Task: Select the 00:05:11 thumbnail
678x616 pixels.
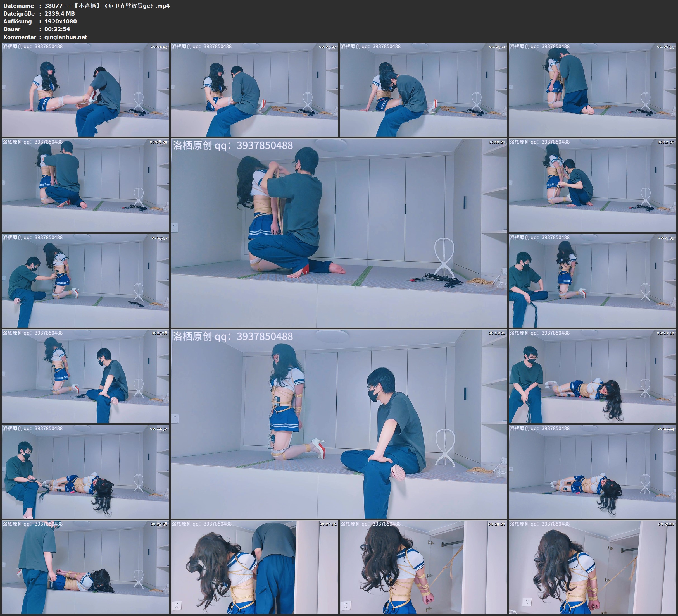Action: 423,89
